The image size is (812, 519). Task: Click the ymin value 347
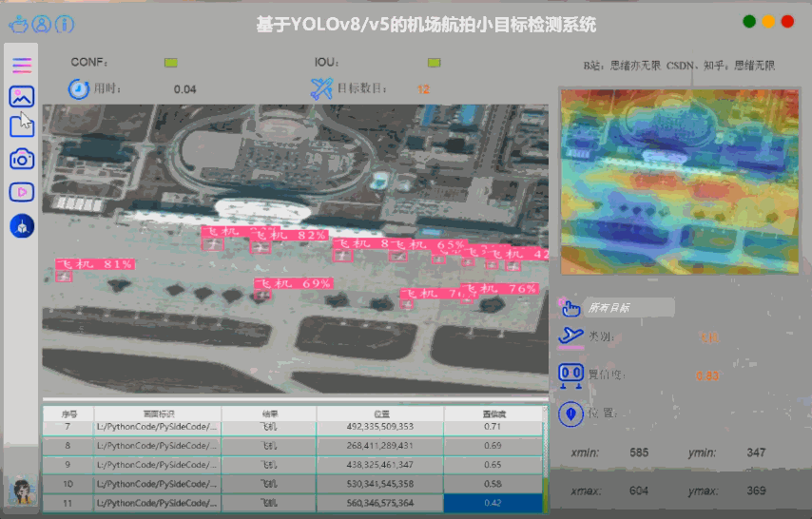click(x=756, y=452)
